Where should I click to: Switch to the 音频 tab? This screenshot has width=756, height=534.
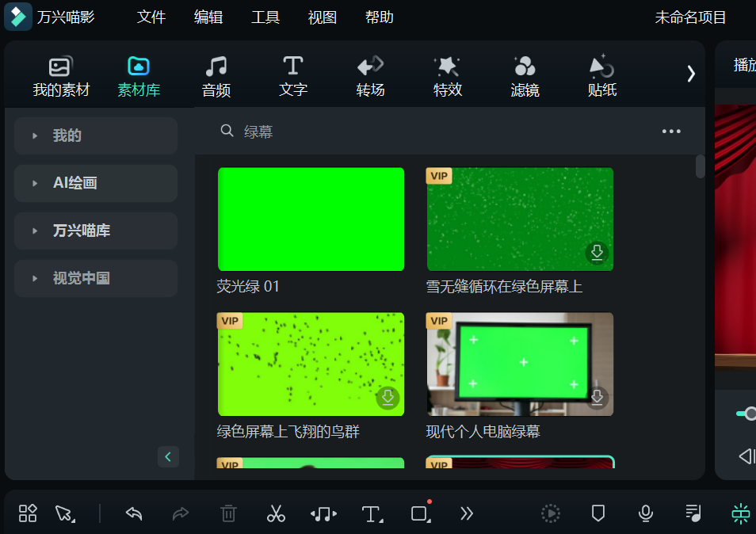tap(216, 75)
